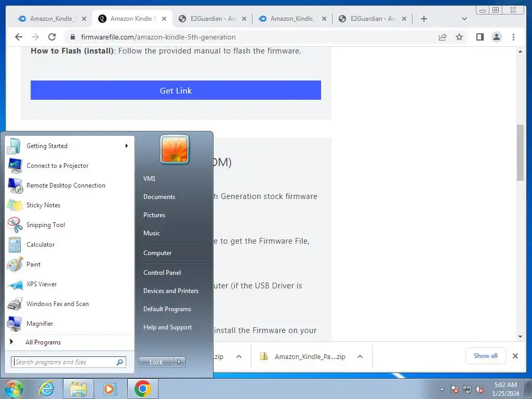Open options for Amazon_Kindle_Pa....zip download
Viewport: 532px width, 399px height.
360,356
